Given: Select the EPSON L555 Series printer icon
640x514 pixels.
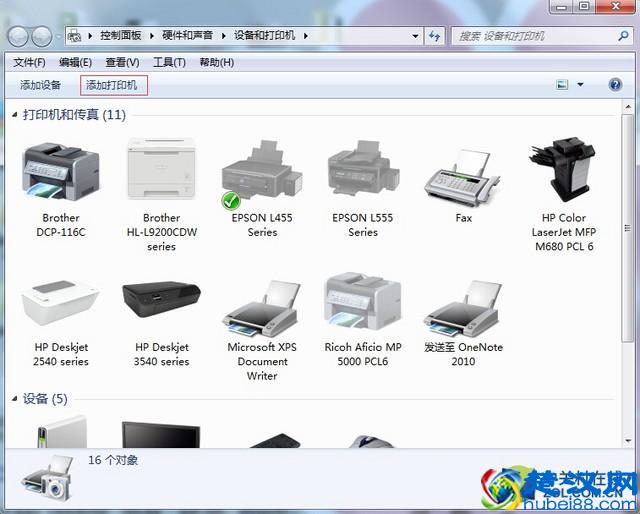Looking at the screenshot, I should 363,168.
